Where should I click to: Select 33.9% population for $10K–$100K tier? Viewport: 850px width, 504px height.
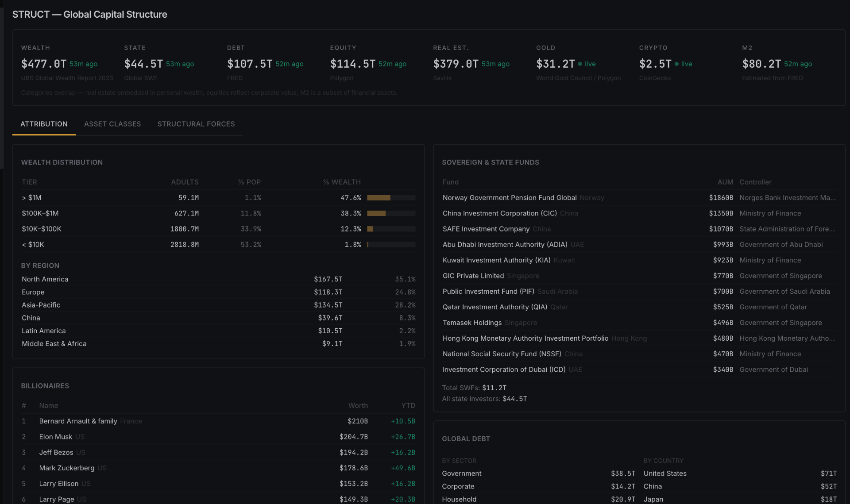[x=251, y=229]
